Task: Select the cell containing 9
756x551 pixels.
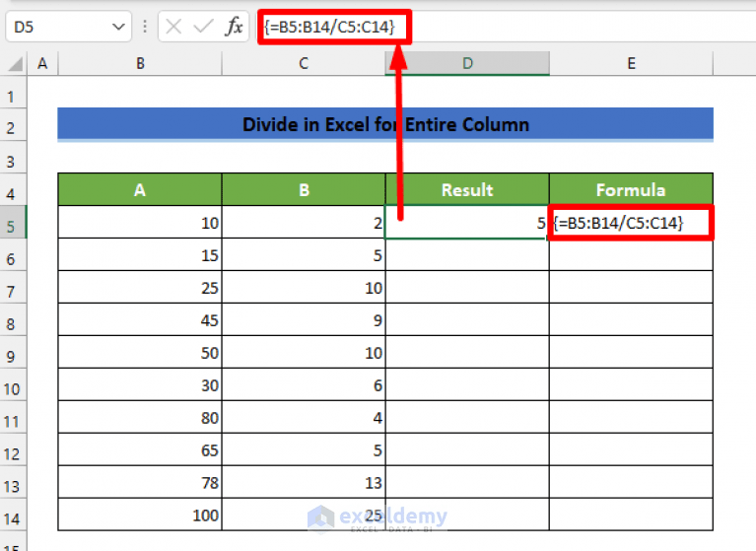Action: (304, 319)
